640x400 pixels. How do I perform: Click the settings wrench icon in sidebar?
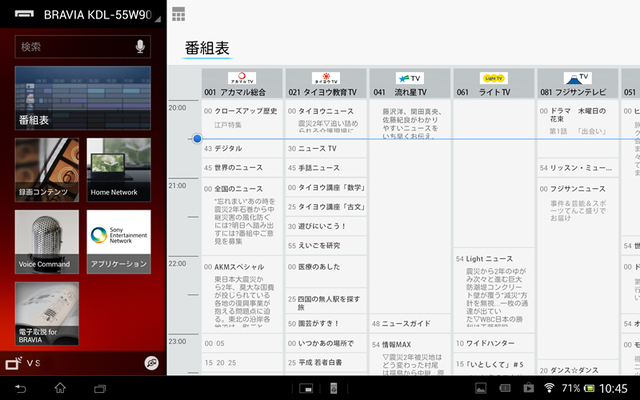click(150, 363)
